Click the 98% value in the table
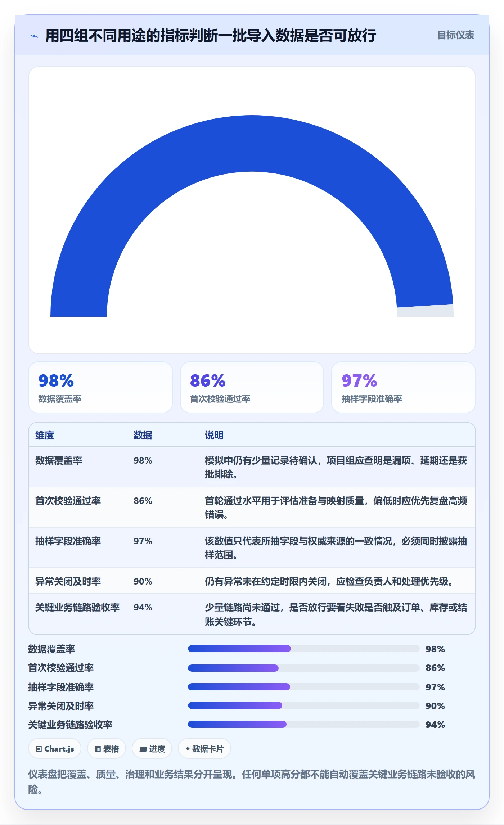The height and width of the screenshot is (825, 504). pos(143,460)
